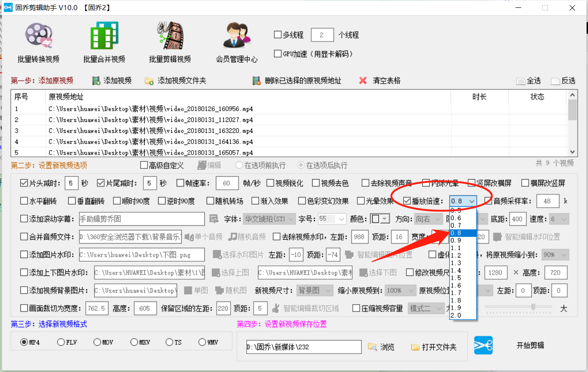Viewport: 588px width, 372px height.
Task: Click 随机音频 music note icon
Action: click(x=233, y=237)
